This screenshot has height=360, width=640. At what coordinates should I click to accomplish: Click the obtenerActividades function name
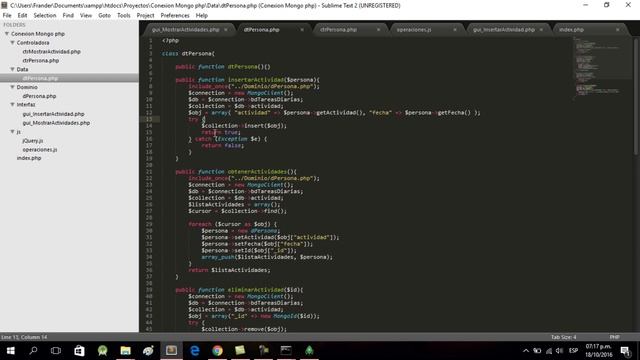click(x=257, y=172)
